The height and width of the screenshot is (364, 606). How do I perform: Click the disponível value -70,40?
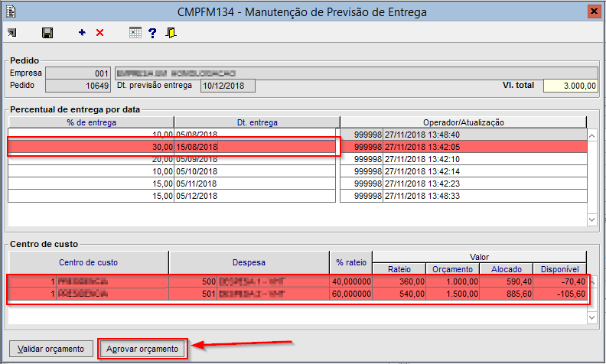click(559, 281)
